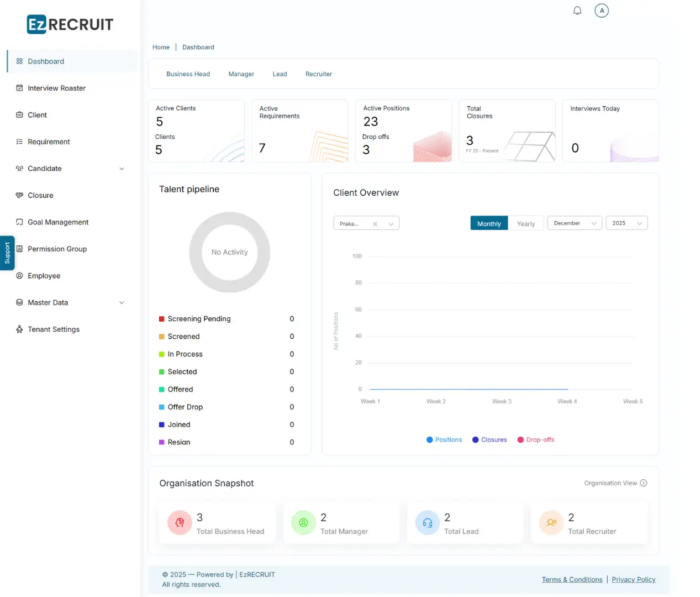The width and height of the screenshot is (700, 597).
Task: Switch chart to Yearly view
Action: 526,223
